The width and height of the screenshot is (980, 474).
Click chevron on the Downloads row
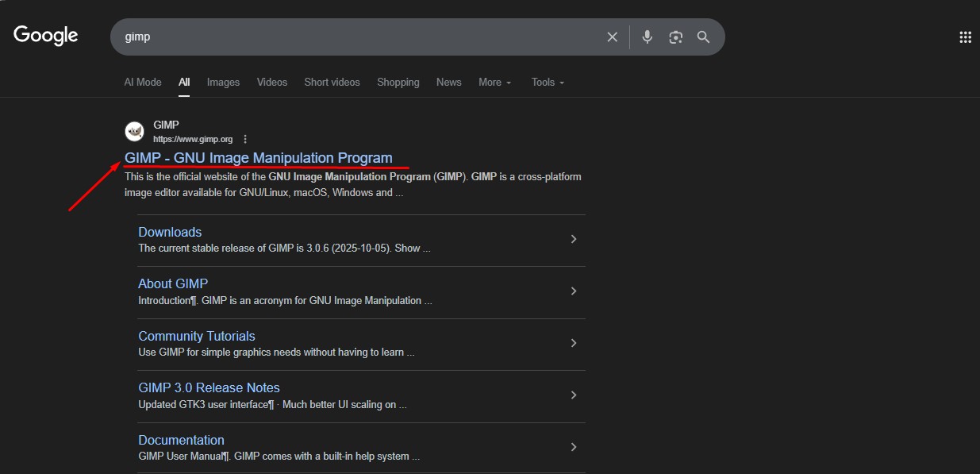(x=574, y=239)
